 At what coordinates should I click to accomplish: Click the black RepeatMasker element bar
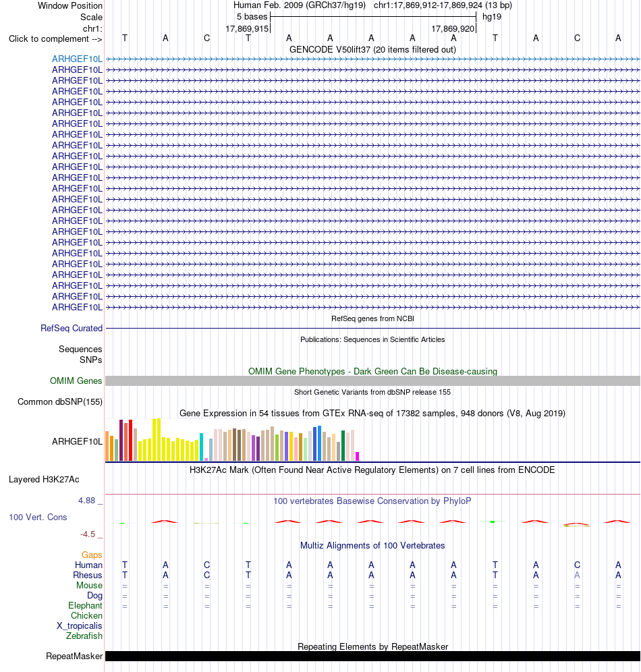tap(372, 656)
